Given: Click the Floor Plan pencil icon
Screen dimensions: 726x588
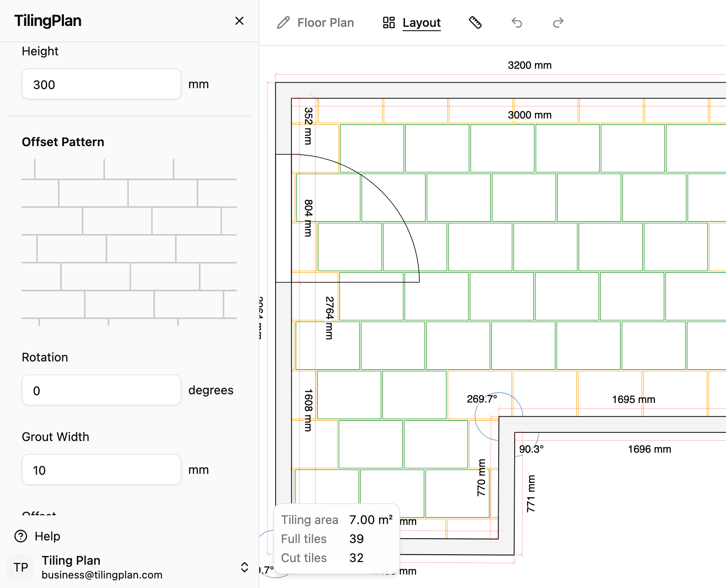Looking at the screenshot, I should click(x=283, y=22).
